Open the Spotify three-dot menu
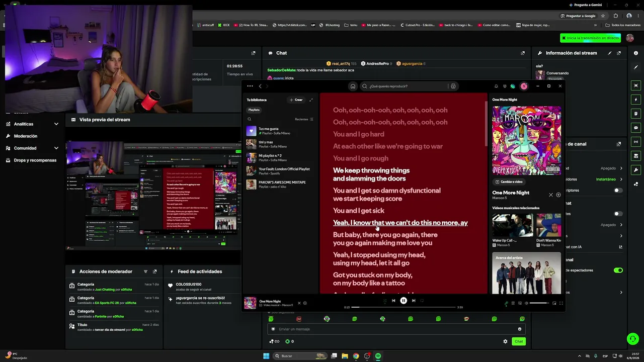The width and height of the screenshot is (644, 362). (x=250, y=86)
